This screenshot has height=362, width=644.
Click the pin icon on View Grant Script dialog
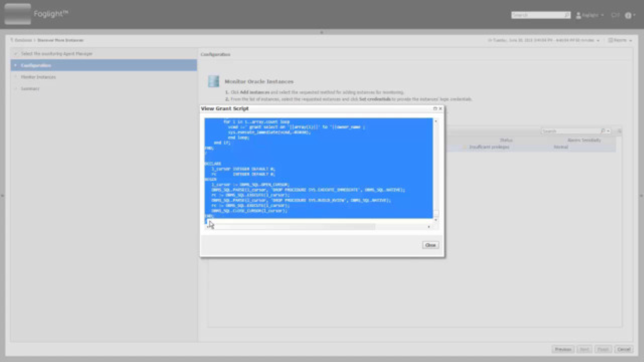(x=435, y=108)
